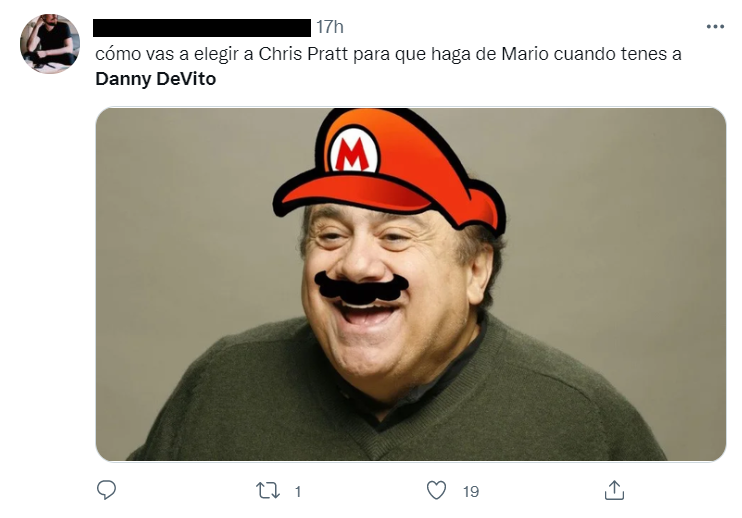The height and width of the screenshot is (518, 742).
Task: Click the blacked-out author name
Action: pos(202,28)
